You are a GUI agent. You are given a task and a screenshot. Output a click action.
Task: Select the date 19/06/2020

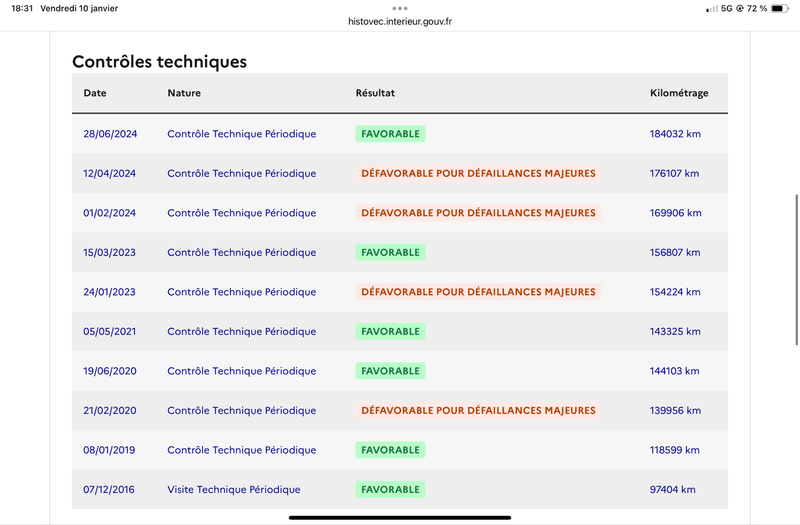(110, 371)
